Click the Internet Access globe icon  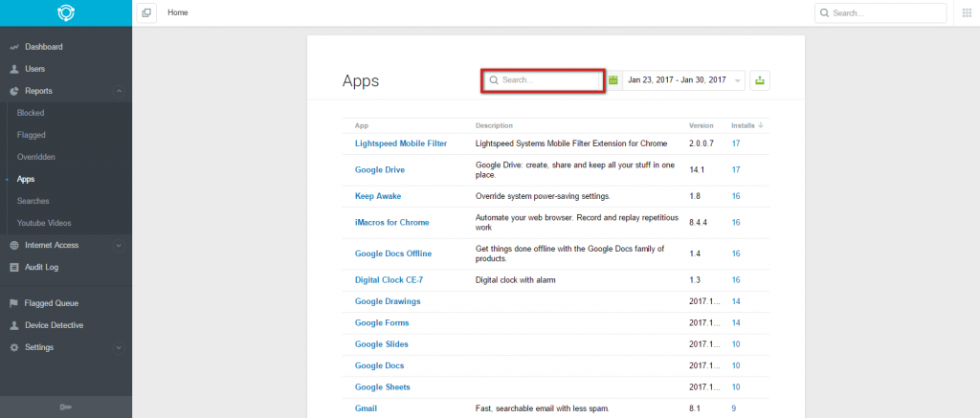[x=14, y=246]
